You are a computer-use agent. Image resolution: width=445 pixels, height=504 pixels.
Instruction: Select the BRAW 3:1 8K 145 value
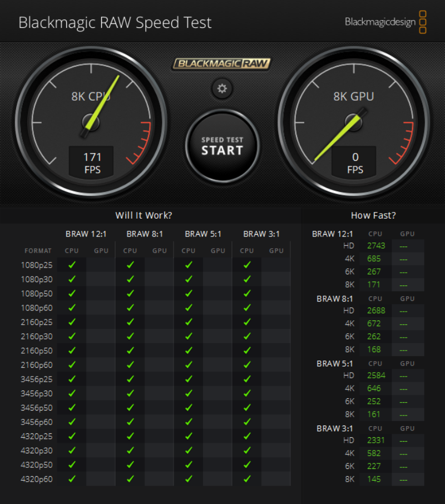coord(374,480)
